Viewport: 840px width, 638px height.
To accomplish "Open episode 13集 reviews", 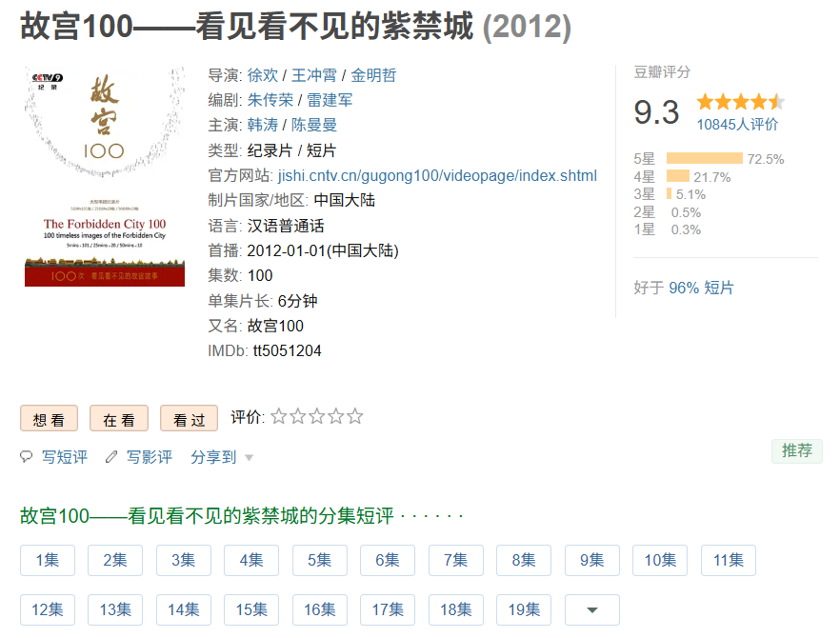I will tap(115, 609).
